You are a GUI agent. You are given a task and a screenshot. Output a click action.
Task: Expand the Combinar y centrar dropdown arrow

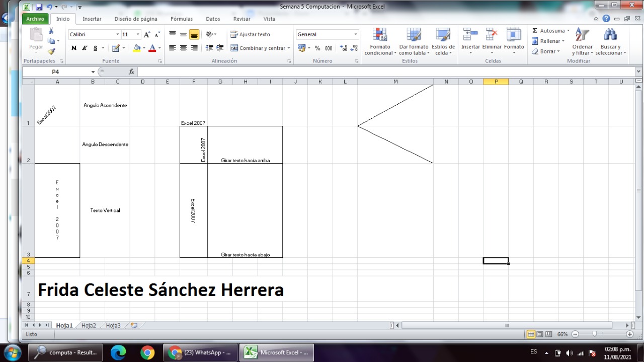(289, 48)
